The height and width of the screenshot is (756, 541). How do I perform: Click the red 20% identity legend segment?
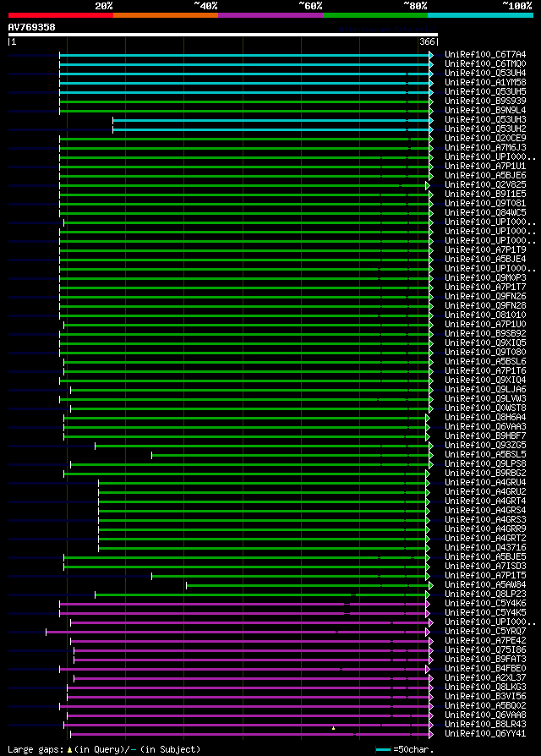tap(61, 15)
